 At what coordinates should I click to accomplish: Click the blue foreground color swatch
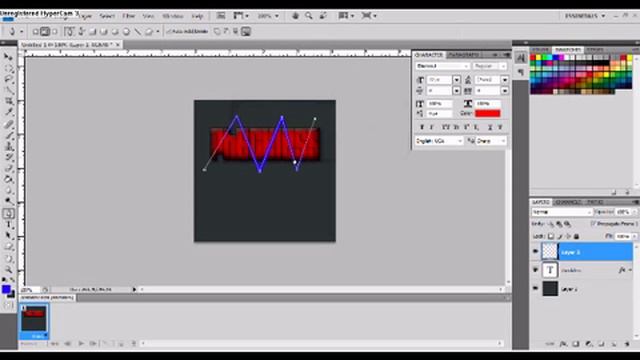click(6, 289)
